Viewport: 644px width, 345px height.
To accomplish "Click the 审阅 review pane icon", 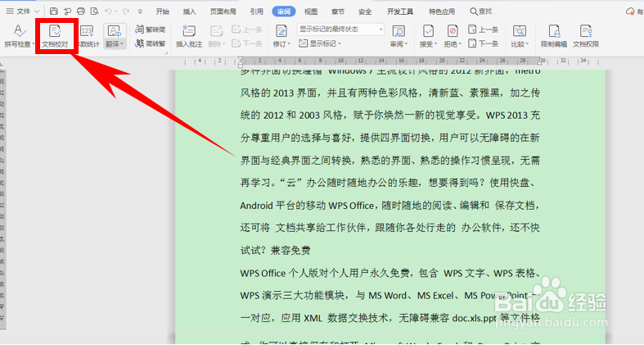I will tap(399, 32).
